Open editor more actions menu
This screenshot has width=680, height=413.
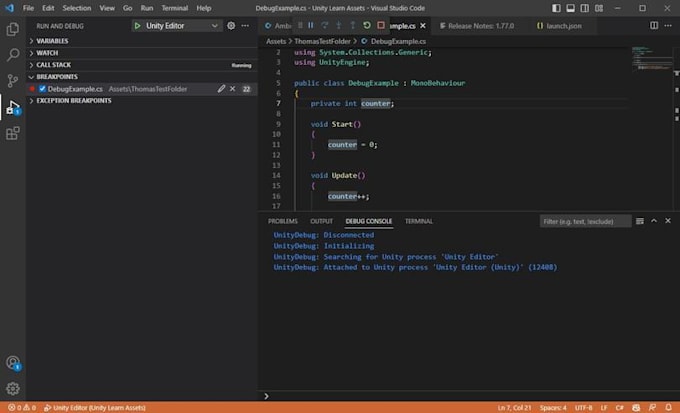coord(668,26)
